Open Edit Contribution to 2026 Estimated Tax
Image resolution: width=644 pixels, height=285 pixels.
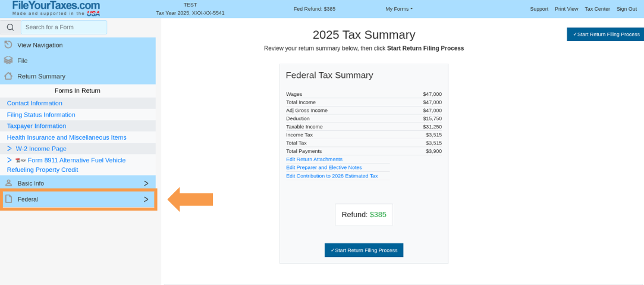click(332, 176)
